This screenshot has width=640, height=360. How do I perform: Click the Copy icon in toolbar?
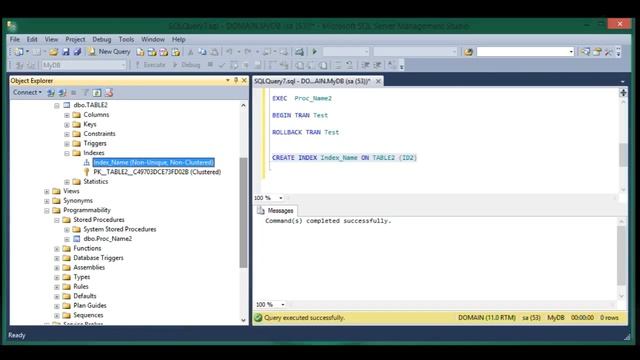tap(202, 52)
